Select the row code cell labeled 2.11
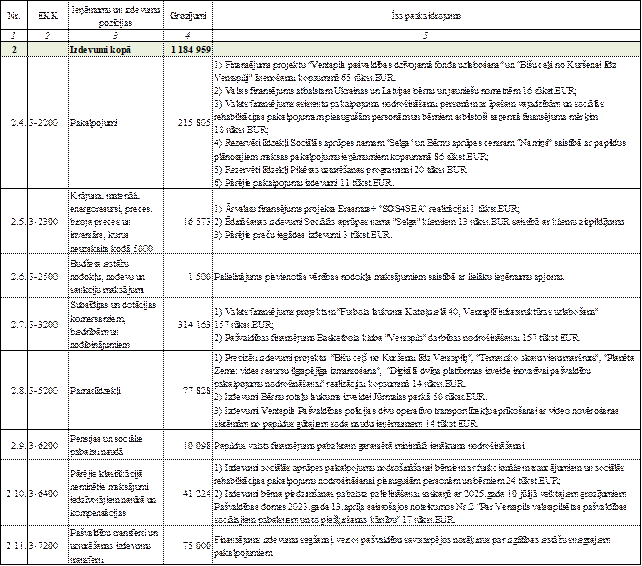This screenshot has width=642, height=566. pyautogui.click(x=16, y=546)
